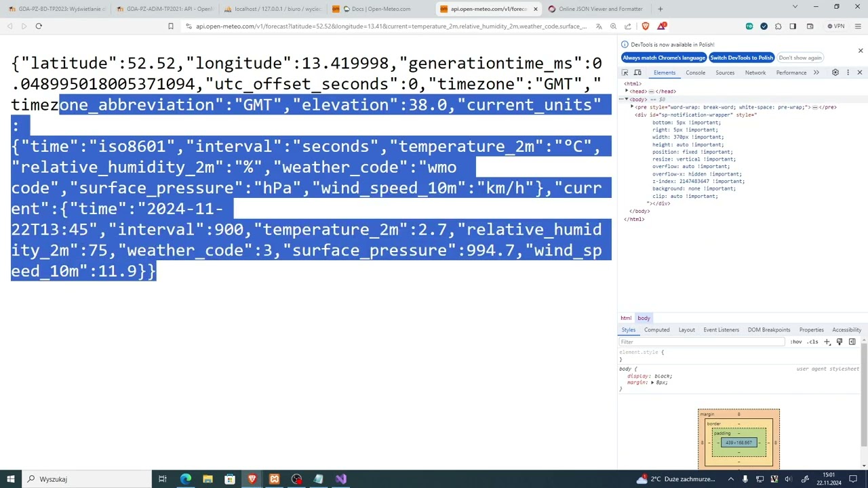
Task: Open the Accessibility tab
Action: 846,330
